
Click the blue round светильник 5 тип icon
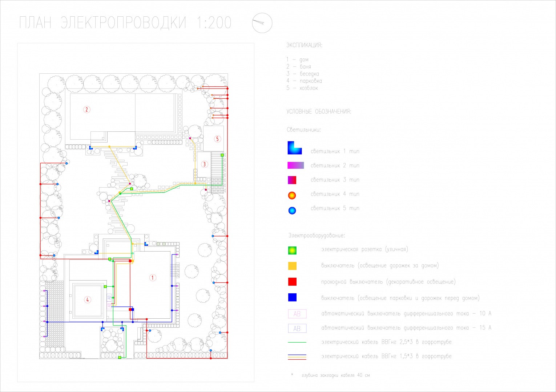click(292, 210)
